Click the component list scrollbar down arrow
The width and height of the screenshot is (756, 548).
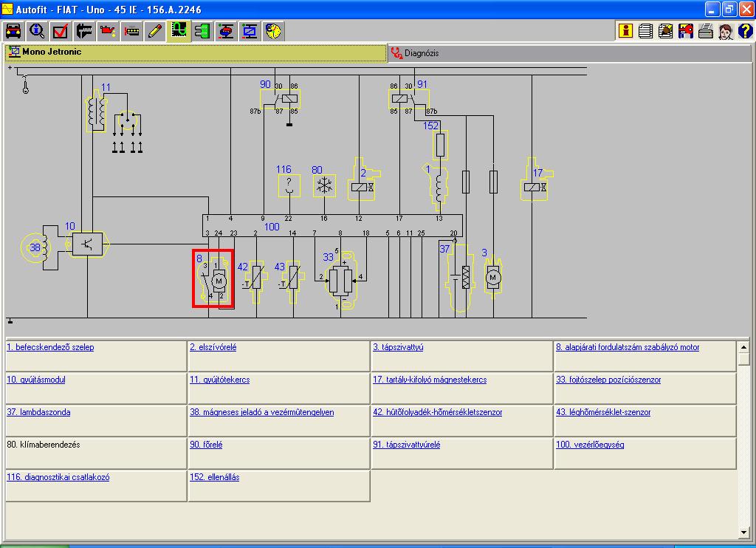744,533
